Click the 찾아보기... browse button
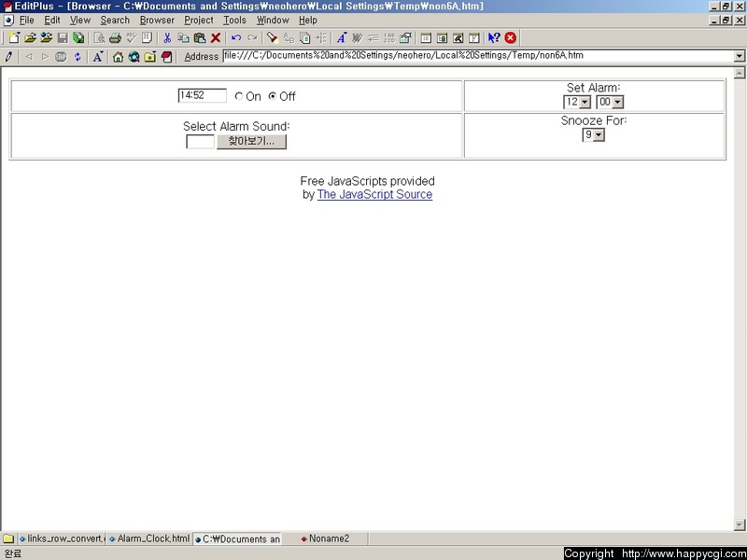The width and height of the screenshot is (747, 560). 251,142
